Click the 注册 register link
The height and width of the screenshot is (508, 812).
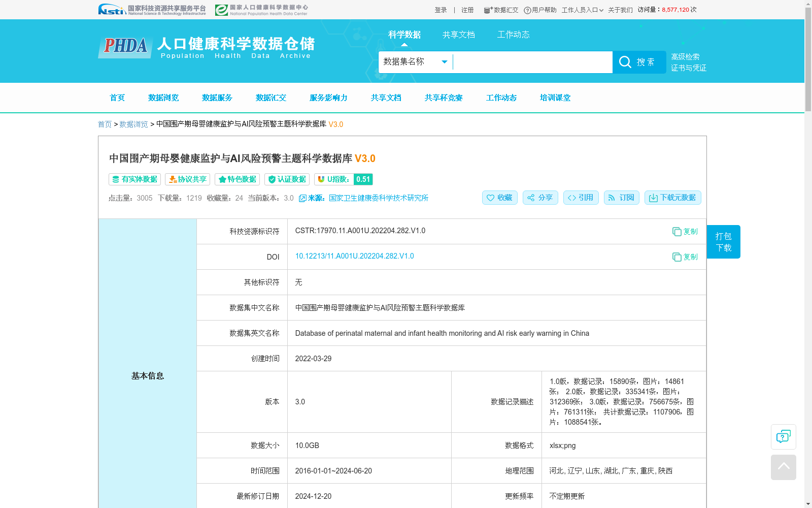[467, 10]
